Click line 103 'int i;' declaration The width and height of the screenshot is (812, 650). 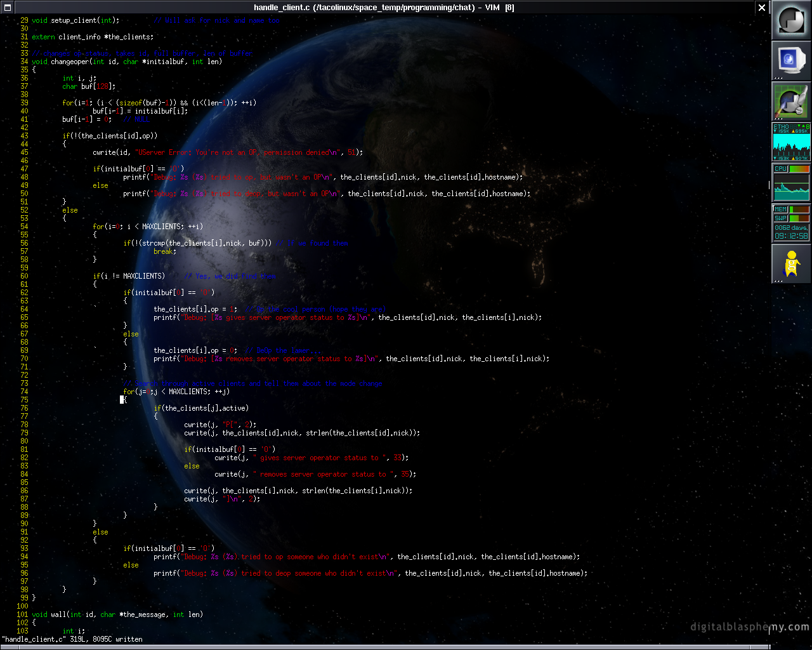pyautogui.click(x=74, y=631)
